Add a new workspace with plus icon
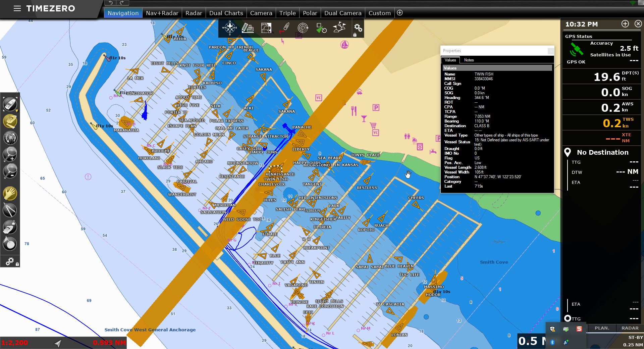This screenshot has height=349, width=644. pos(400,13)
